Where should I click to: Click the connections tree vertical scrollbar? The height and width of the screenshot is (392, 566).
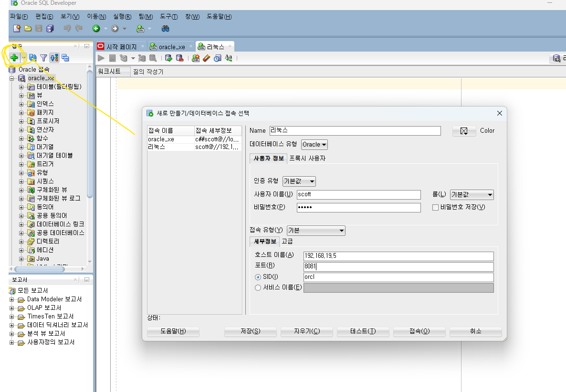pos(90,134)
